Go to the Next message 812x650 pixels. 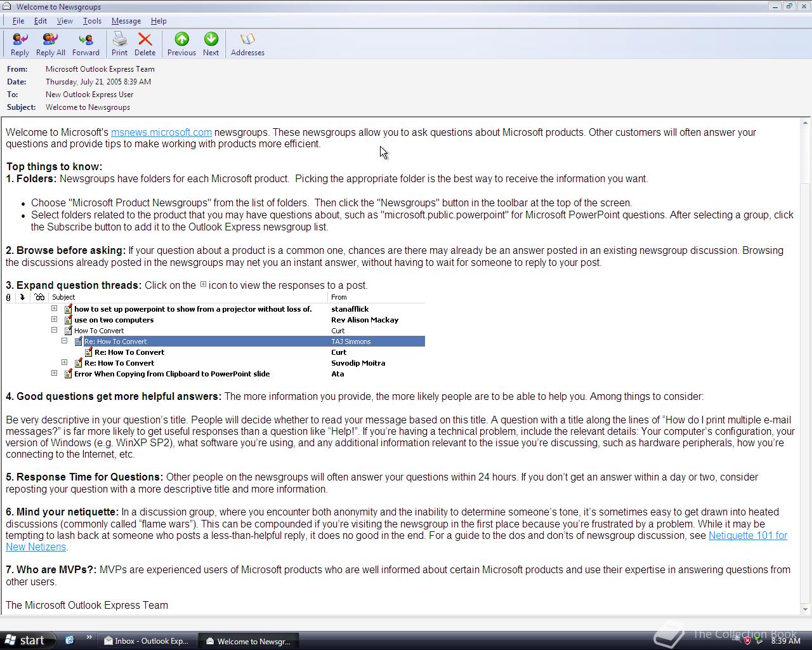211,44
